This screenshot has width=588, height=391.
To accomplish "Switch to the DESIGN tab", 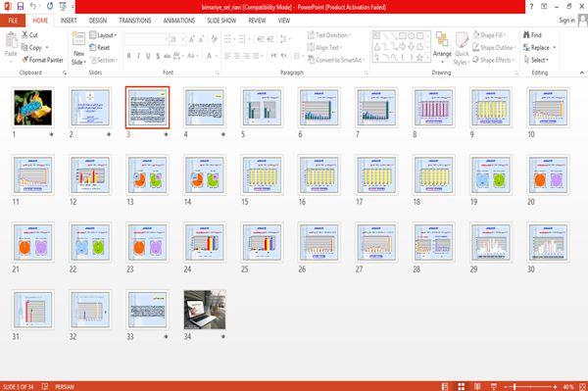I will [x=98, y=21].
